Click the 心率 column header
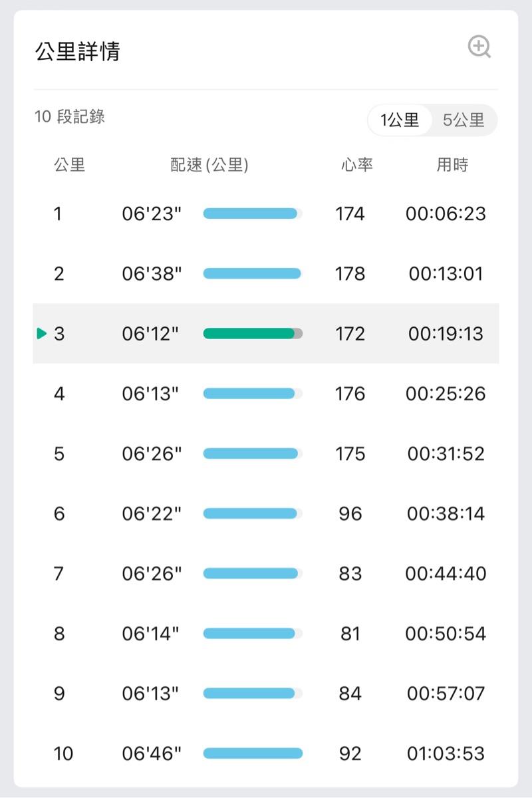The width and height of the screenshot is (532, 798). [357, 165]
